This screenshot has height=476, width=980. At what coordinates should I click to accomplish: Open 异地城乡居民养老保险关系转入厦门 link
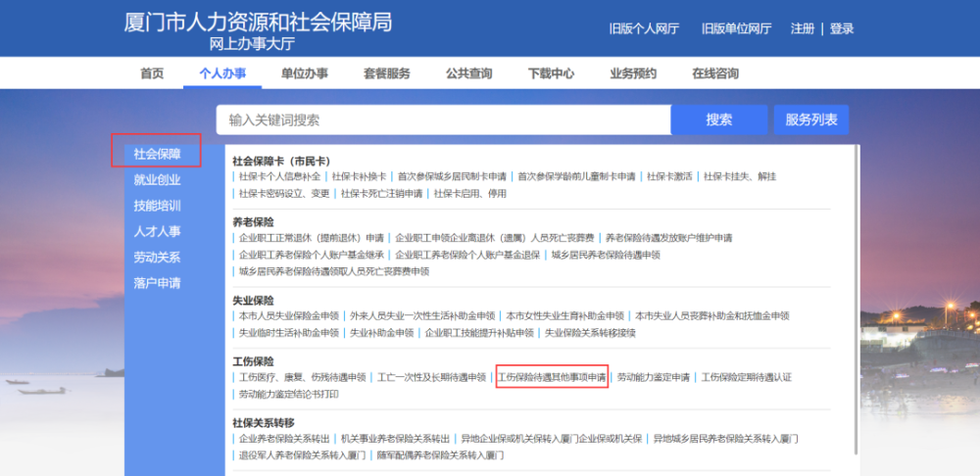(725, 439)
